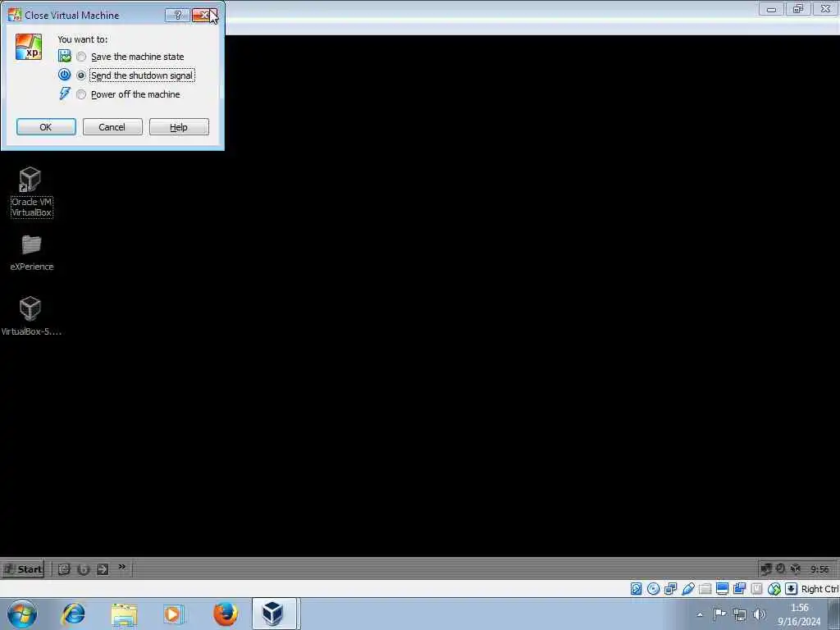Click the keyboard capture arrow indicator by Right Ctrl

(x=792, y=589)
